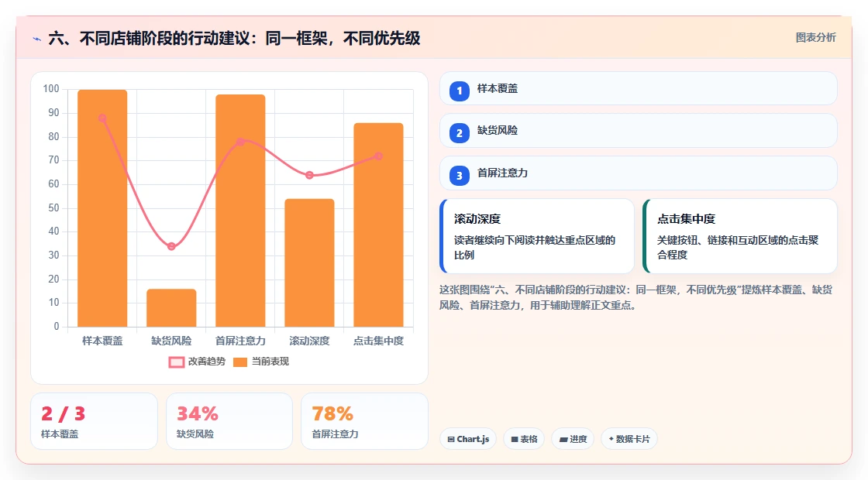Click number 2 badge for 缺货风险
Screen dimensions: 868x480
coord(459,132)
